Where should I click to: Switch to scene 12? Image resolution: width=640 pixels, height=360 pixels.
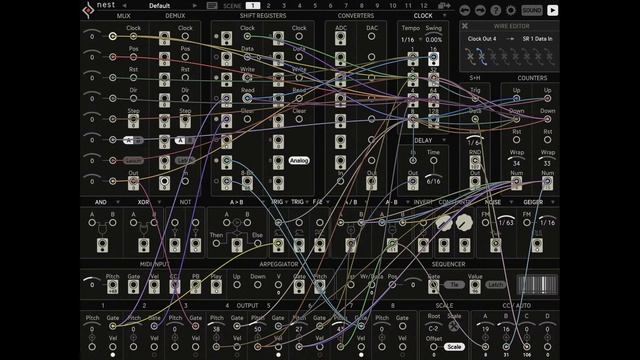tap(424, 6)
